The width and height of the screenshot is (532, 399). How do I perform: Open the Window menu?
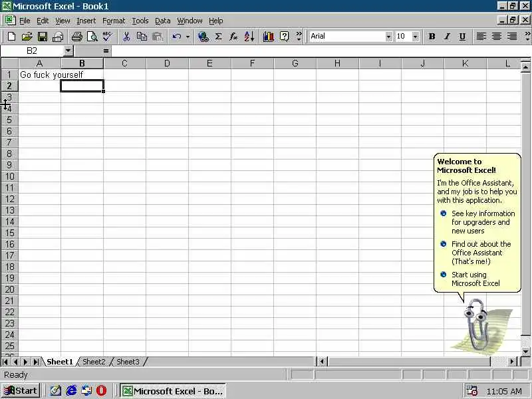(190, 21)
